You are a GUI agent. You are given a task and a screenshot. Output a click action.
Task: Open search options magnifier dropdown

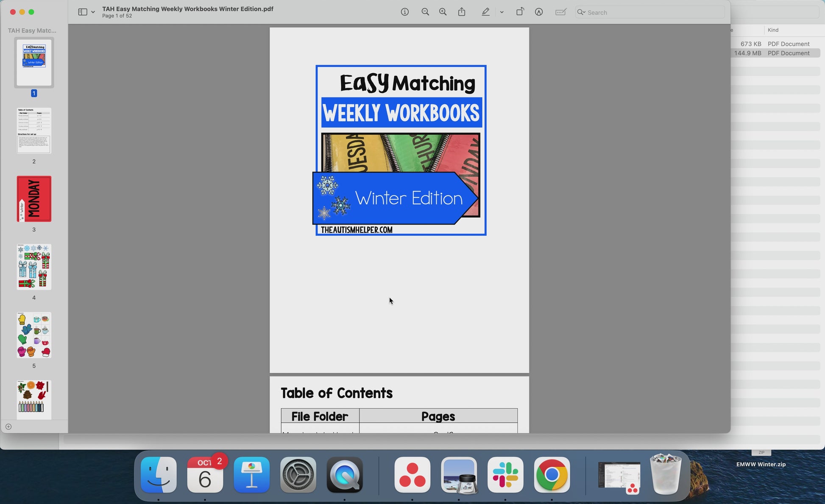pyautogui.click(x=581, y=12)
